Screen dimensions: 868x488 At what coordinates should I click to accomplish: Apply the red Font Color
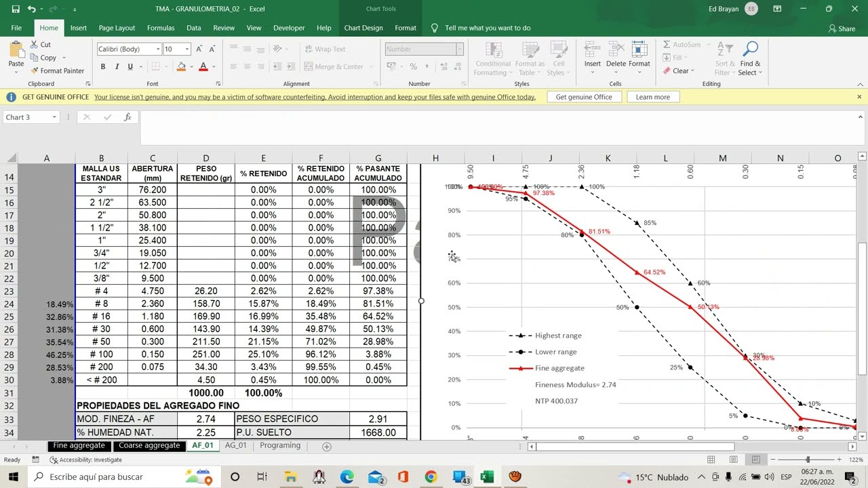(203, 66)
